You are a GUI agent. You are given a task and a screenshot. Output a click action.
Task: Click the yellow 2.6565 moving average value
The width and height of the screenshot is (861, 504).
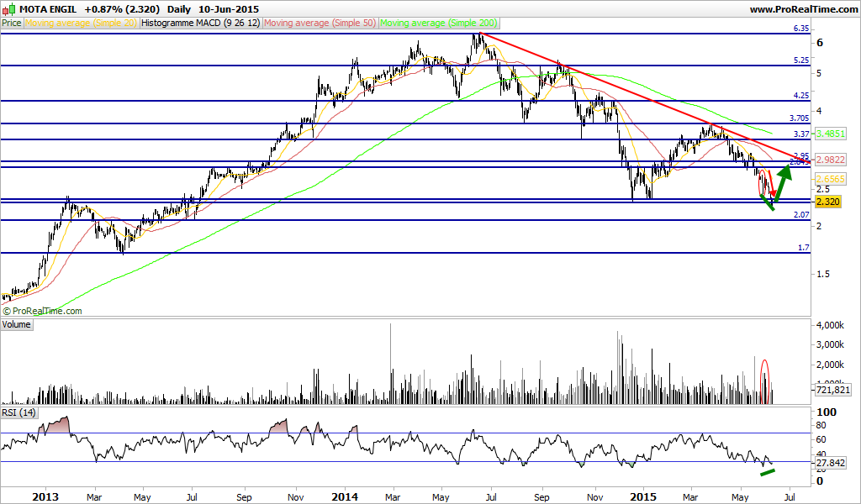click(830, 179)
